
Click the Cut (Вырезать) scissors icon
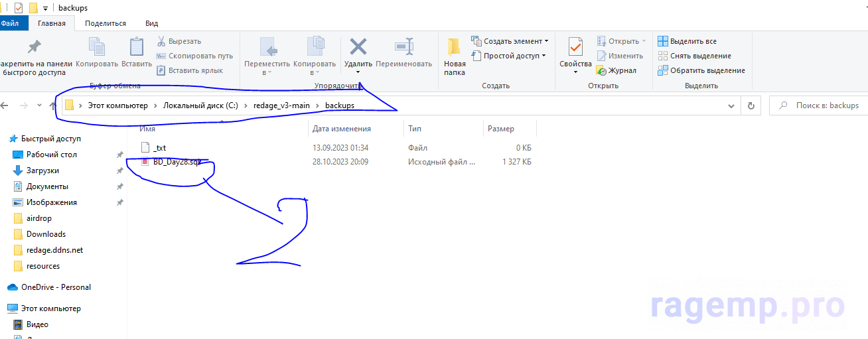(x=161, y=41)
